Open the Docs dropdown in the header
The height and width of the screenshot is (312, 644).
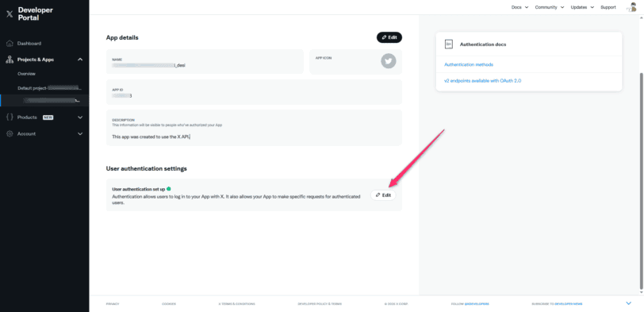click(519, 7)
